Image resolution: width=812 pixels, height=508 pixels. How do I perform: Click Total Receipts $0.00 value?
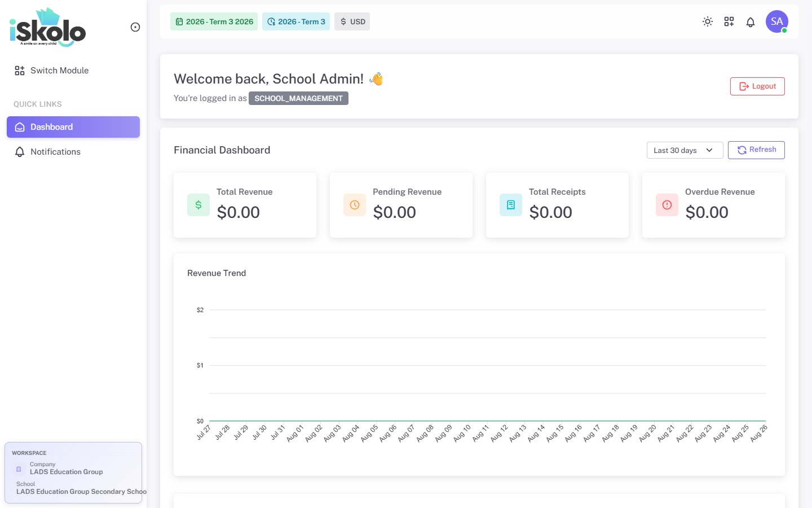[x=551, y=212]
